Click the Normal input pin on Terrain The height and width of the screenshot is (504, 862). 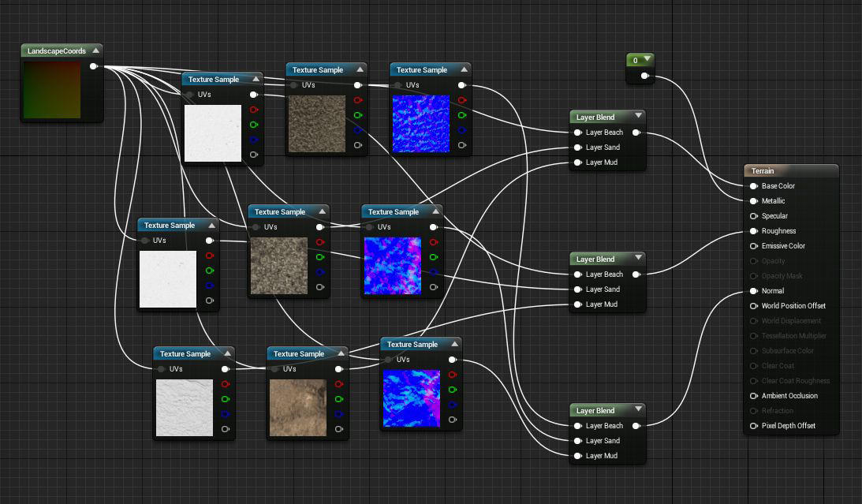[x=754, y=291]
